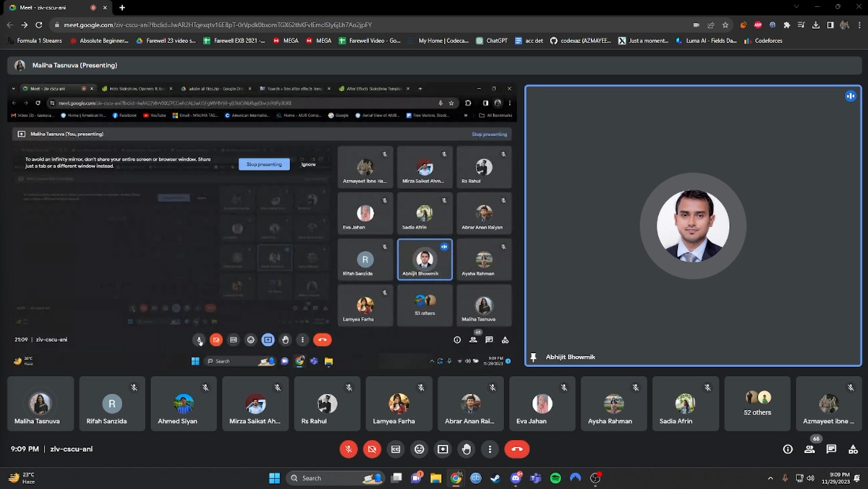This screenshot has width=868, height=489.
Task: Leave call with the red hang-up button
Action: point(516,449)
